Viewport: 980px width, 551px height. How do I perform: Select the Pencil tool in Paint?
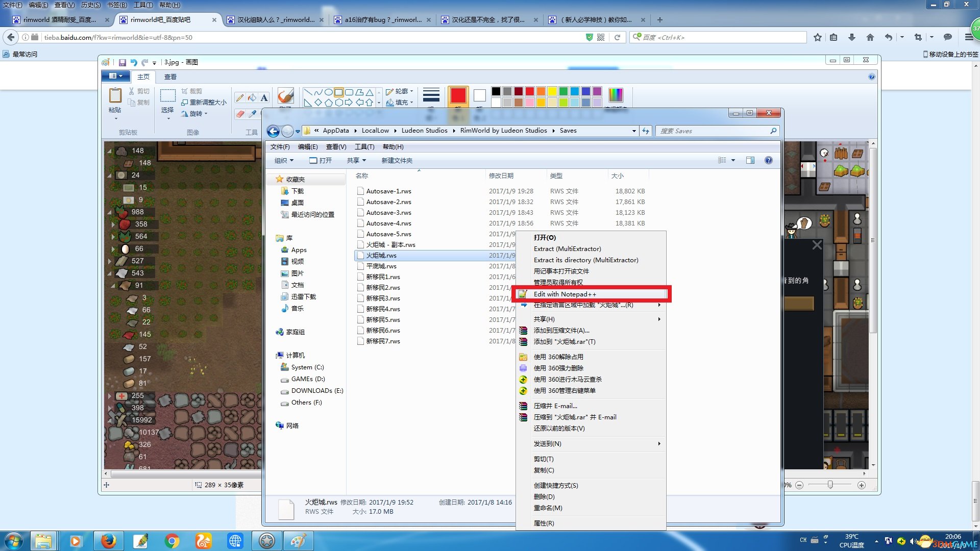click(x=239, y=97)
